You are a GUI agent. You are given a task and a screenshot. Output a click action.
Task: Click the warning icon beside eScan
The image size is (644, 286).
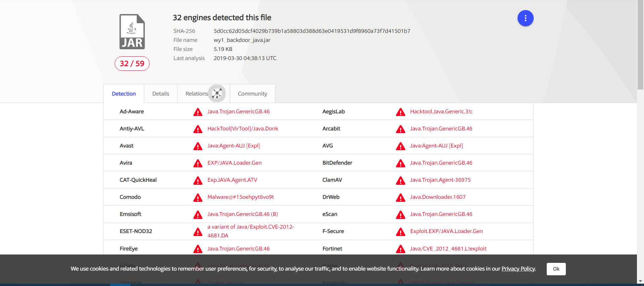(400, 215)
